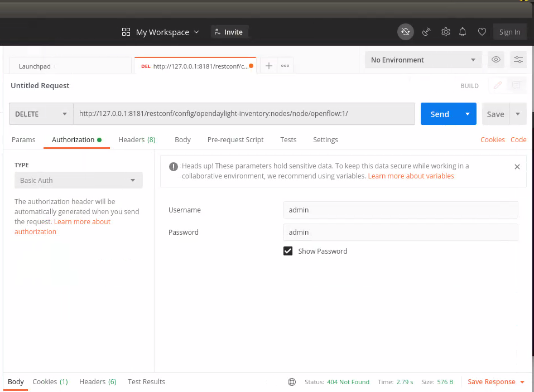Image resolution: width=534 pixels, height=392 pixels.
Task: Open the settings gear icon
Action: (445, 32)
